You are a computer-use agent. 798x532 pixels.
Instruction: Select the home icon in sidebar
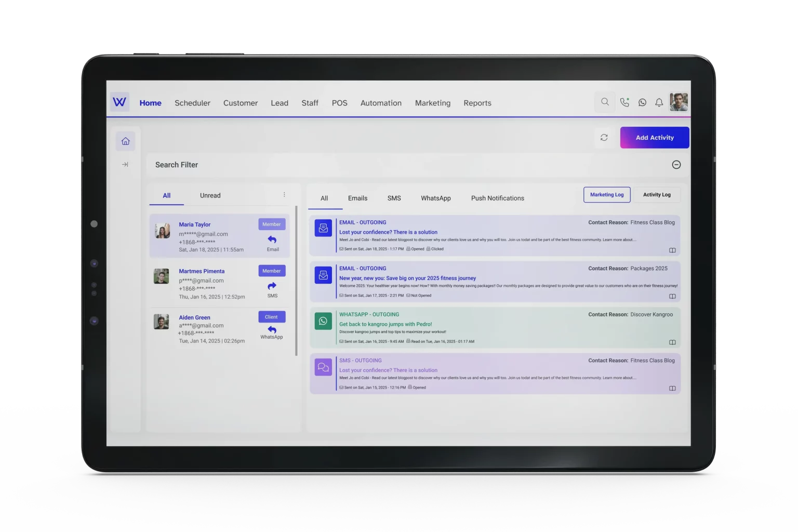(x=125, y=141)
